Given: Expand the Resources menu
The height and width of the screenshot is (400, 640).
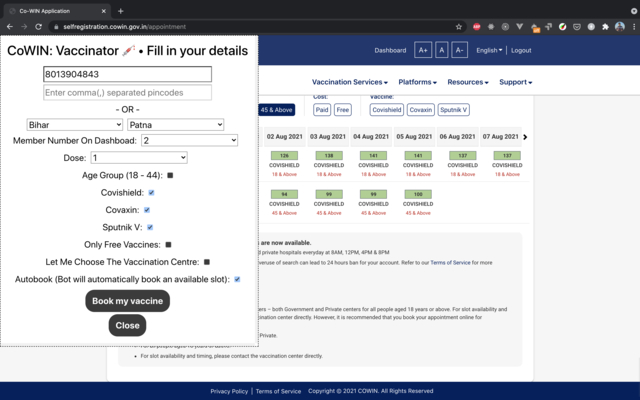Looking at the screenshot, I should click(468, 82).
